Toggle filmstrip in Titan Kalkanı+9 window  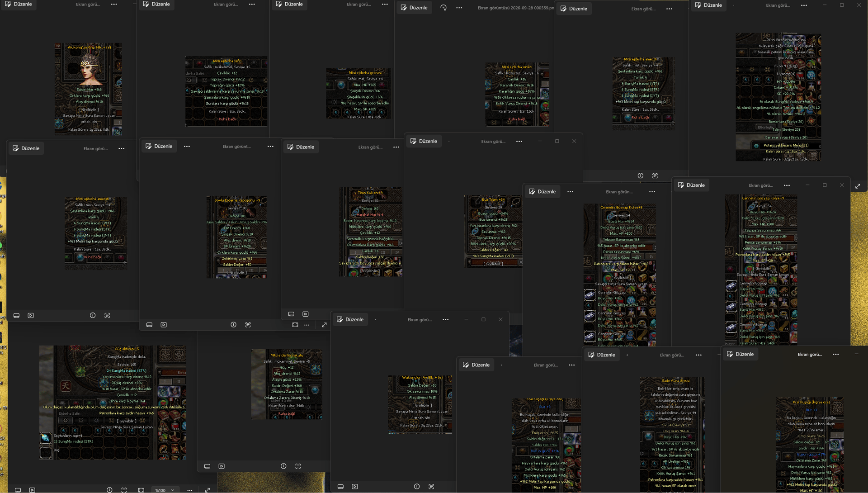tap(291, 313)
